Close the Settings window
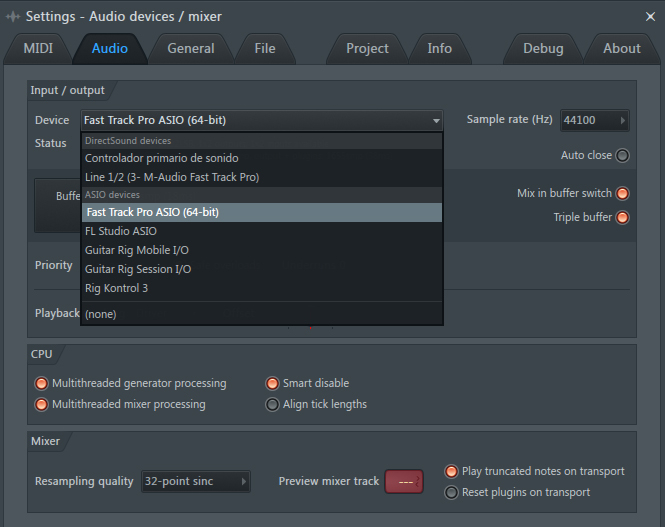The width and height of the screenshot is (665, 527). click(650, 17)
